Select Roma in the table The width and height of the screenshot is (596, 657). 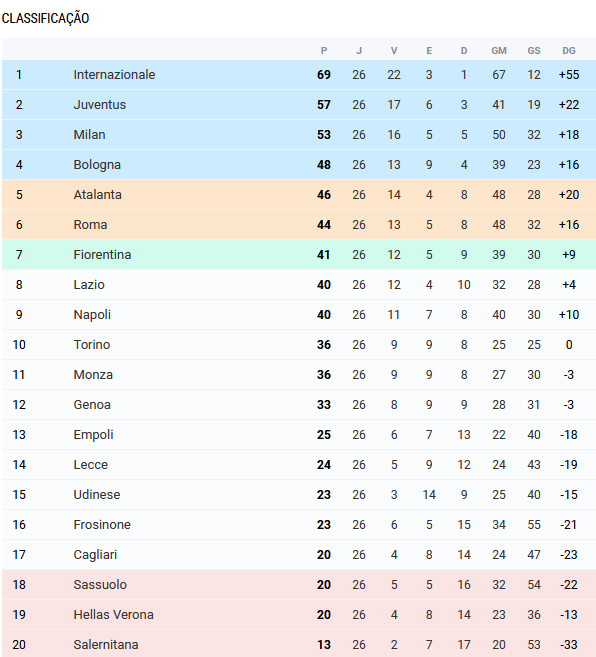click(x=91, y=225)
